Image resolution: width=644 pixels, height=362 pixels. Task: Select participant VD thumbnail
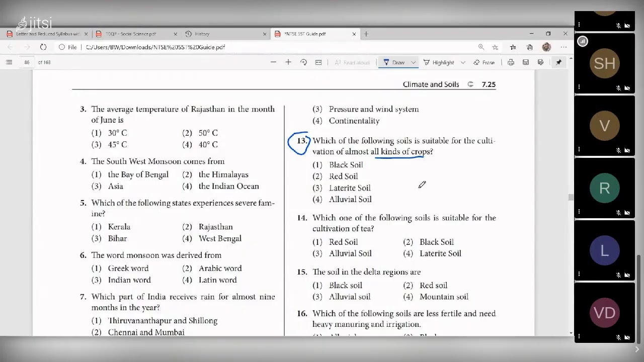coord(605,313)
